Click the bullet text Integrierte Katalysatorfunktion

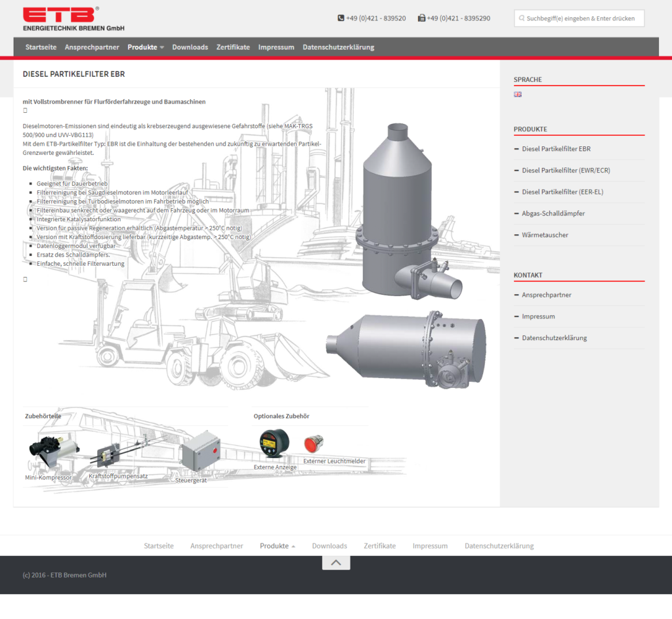click(x=79, y=219)
